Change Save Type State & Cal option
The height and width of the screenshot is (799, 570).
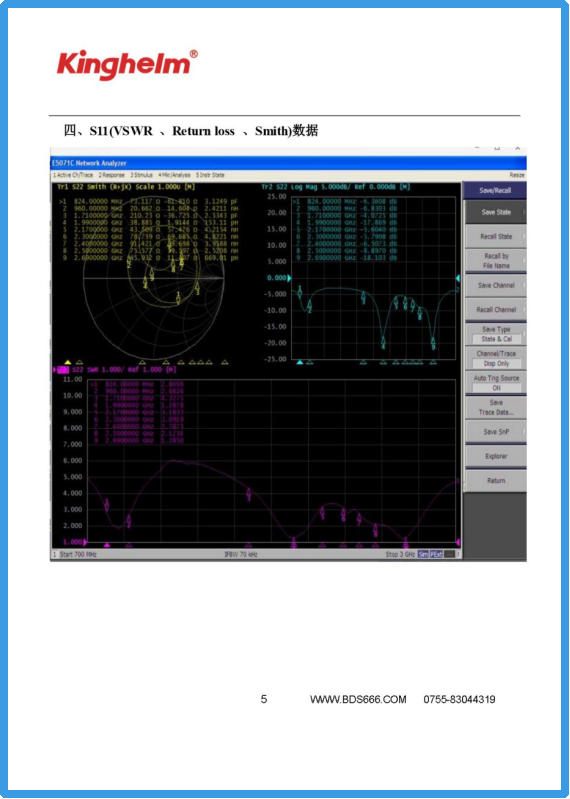[x=495, y=334]
